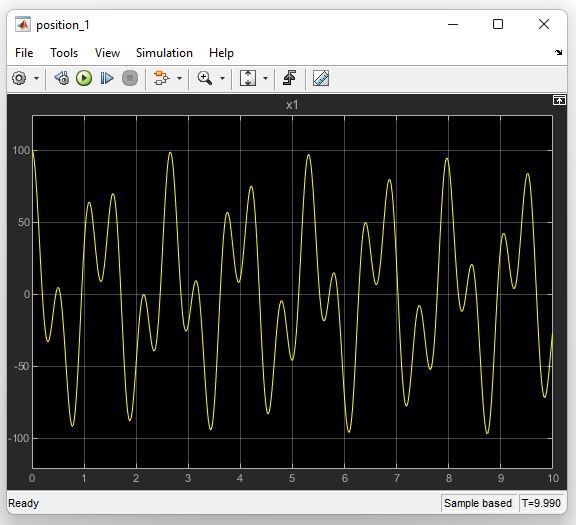Viewport: 576px width, 525px height.
Task: Click the gray Stop simulation button
Action: coord(130,78)
